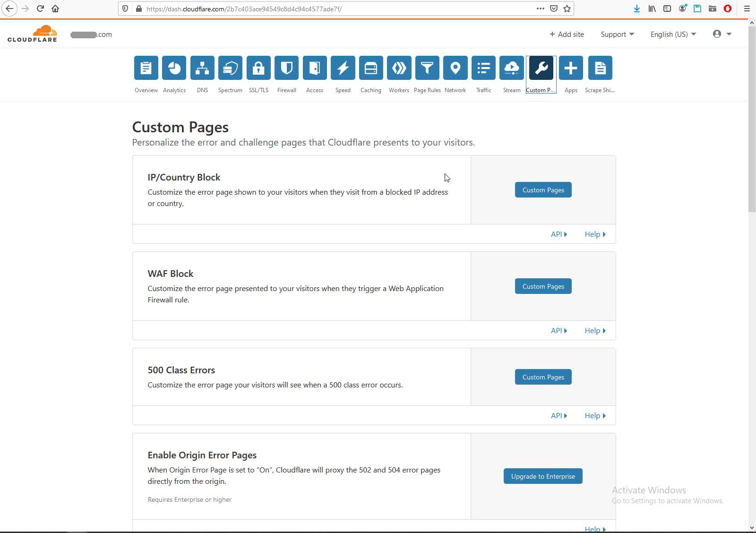The width and height of the screenshot is (756, 533).
Task: Open the Traffic list icon
Action: click(x=484, y=68)
